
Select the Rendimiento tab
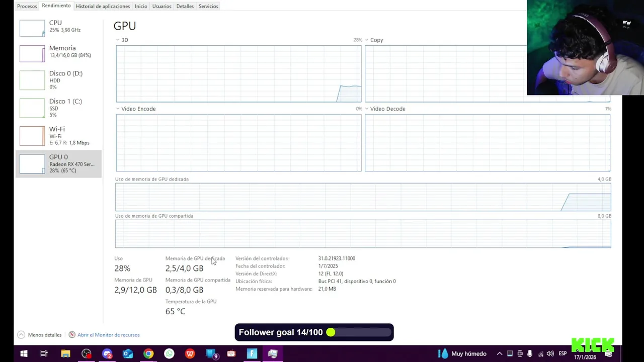coord(56,6)
